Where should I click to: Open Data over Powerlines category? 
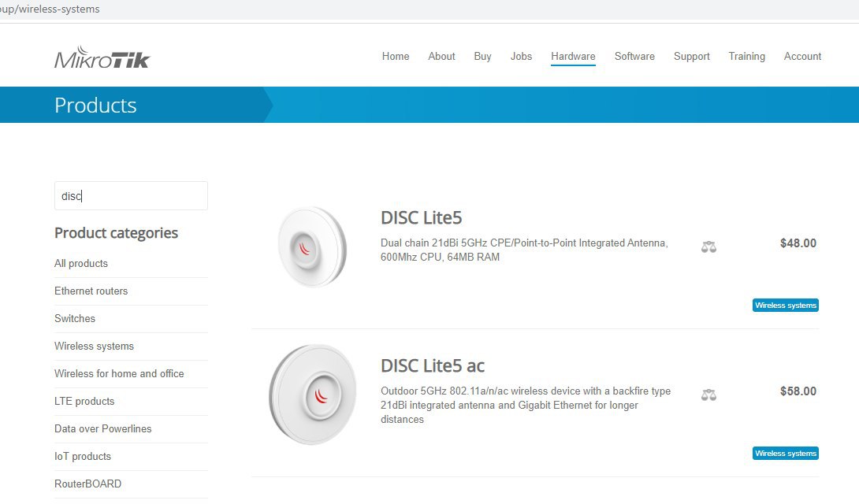pyautogui.click(x=103, y=428)
